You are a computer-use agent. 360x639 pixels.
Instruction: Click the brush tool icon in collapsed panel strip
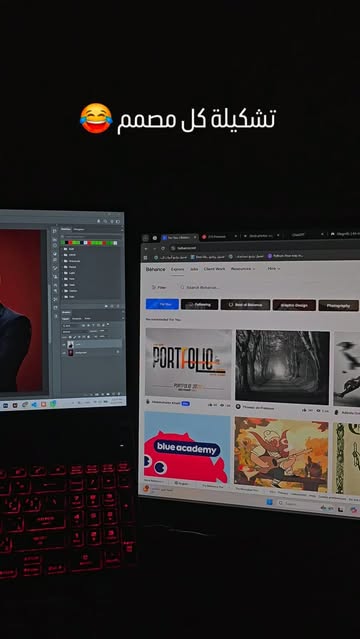tap(55, 268)
